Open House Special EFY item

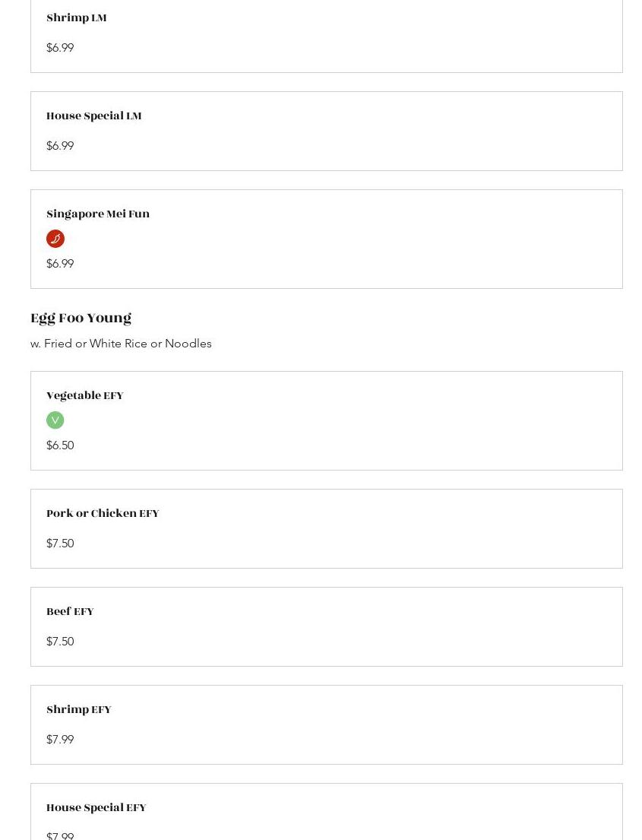coord(96,808)
